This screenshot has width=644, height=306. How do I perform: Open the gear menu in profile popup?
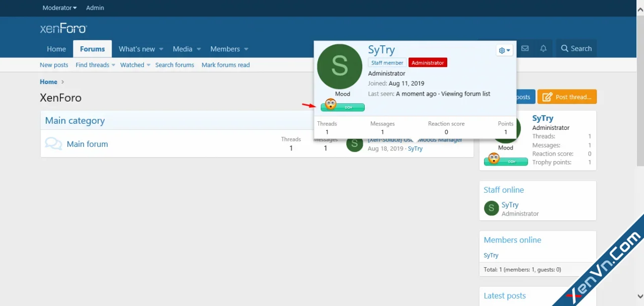pyautogui.click(x=504, y=50)
